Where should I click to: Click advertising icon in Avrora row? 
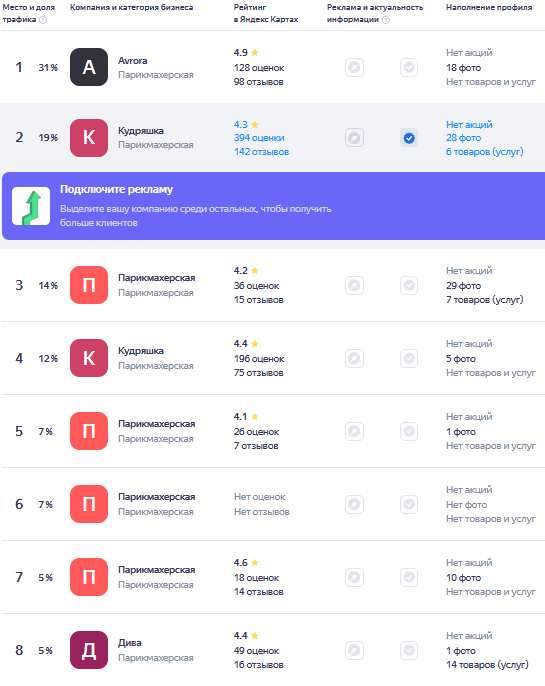[x=354, y=67]
